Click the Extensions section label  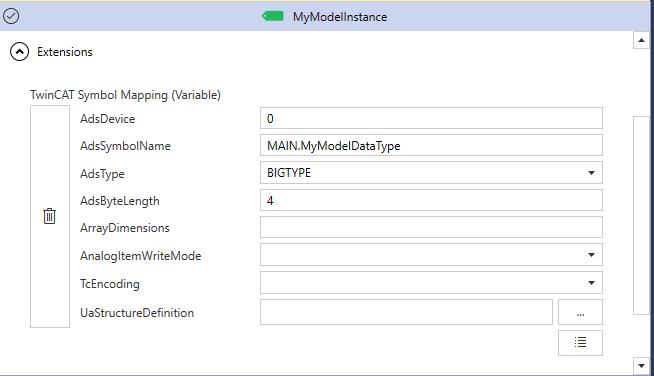tap(65, 52)
